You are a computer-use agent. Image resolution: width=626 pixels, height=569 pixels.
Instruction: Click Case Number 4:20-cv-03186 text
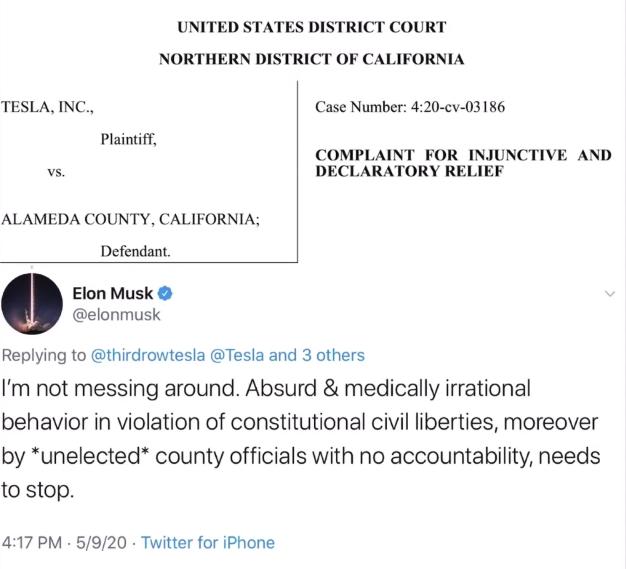point(410,107)
